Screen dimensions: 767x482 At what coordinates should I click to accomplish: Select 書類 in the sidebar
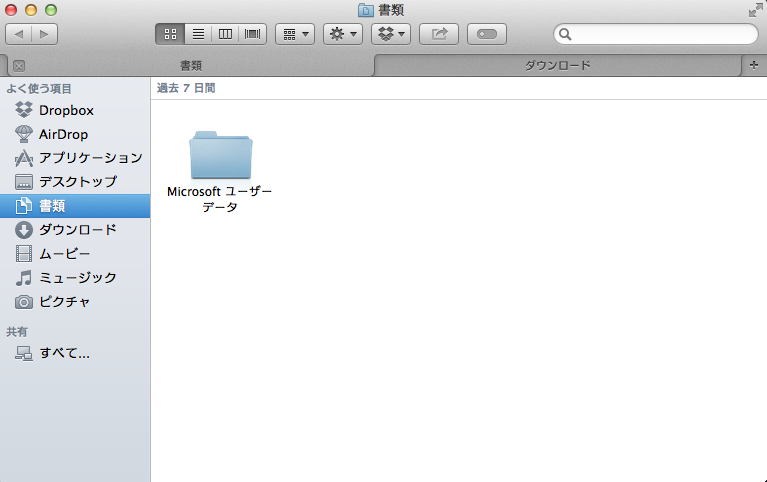[75, 206]
